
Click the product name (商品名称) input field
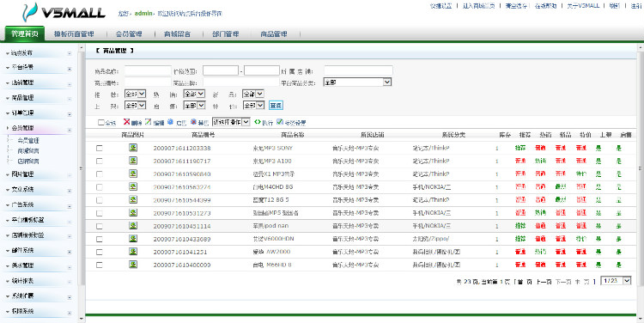pyautogui.click(x=148, y=70)
